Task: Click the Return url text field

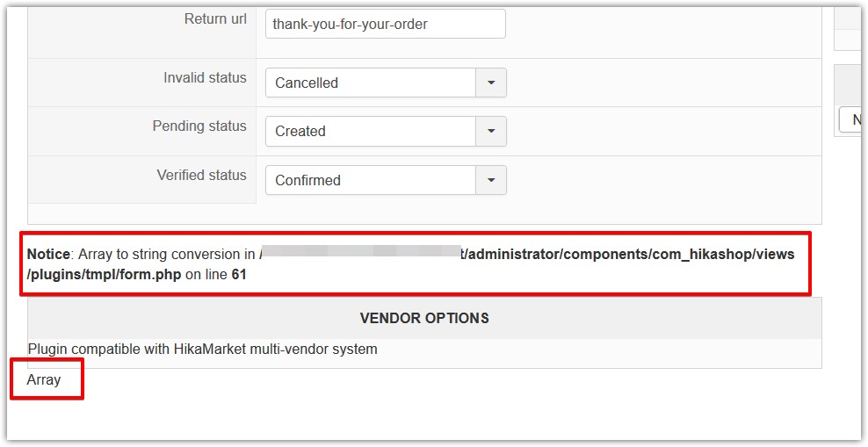Action: click(x=385, y=25)
